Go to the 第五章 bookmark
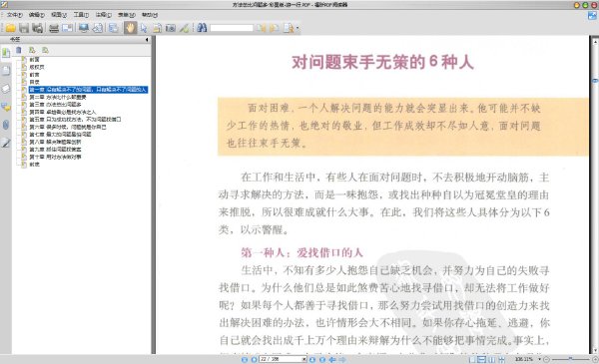Screen dimensions: 599x364 (75, 119)
